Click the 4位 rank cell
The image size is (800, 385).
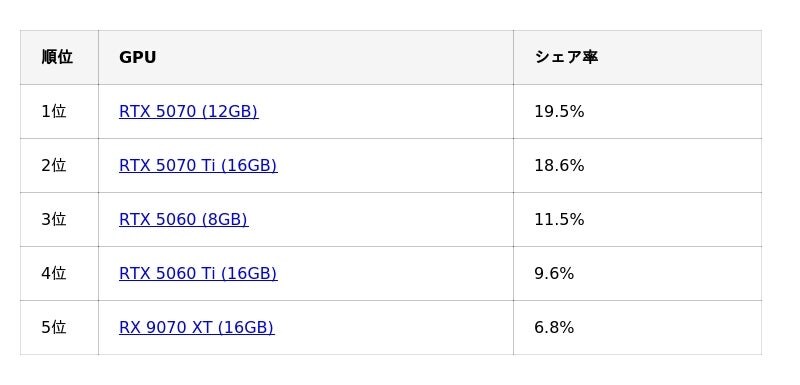tap(59, 273)
